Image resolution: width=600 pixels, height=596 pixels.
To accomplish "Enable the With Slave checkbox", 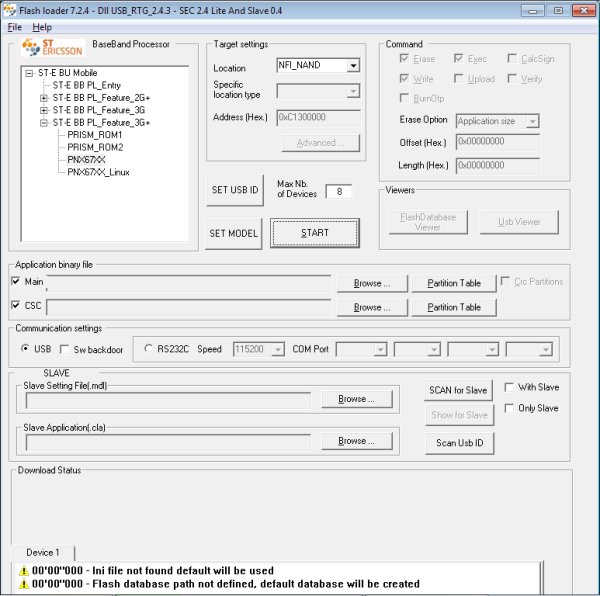I will tap(509, 387).
